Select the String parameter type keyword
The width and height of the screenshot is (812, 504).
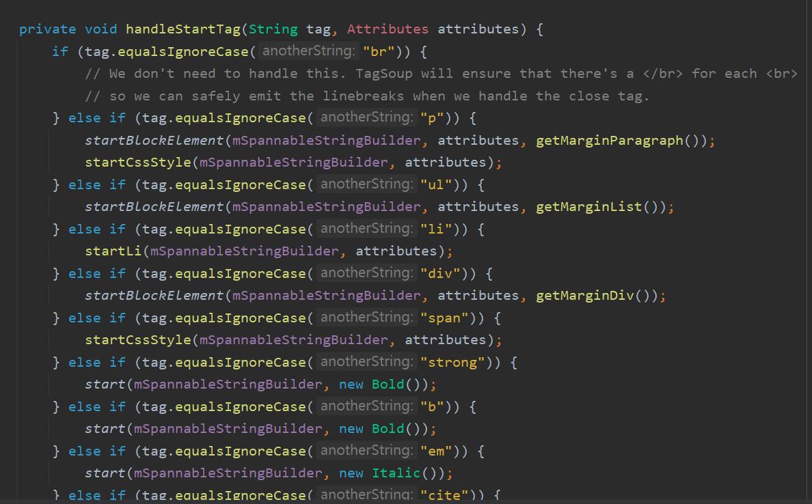click(x=272, y=29)
